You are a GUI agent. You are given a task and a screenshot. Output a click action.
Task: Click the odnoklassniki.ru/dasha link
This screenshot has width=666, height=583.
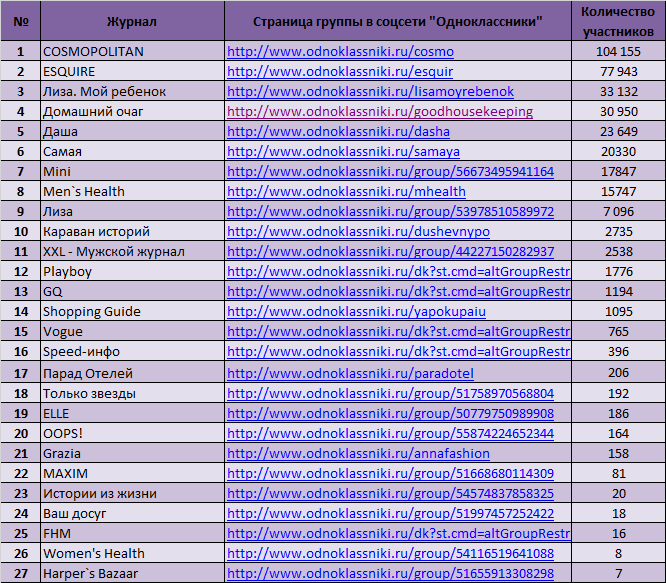click(338, 132)
